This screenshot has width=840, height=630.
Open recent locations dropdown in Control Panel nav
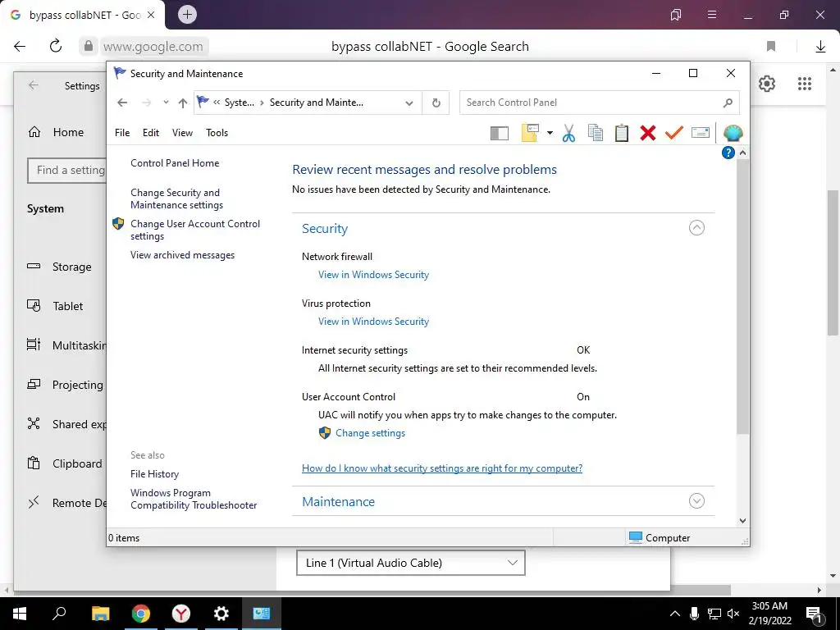166,103
